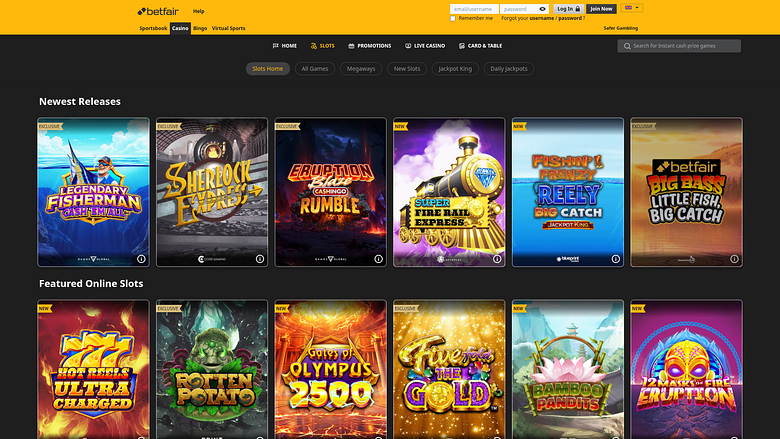The width and height of the screenshot is (780, 439).
Task: Select the Jackpot King filter pill
Action: (455, 69)
